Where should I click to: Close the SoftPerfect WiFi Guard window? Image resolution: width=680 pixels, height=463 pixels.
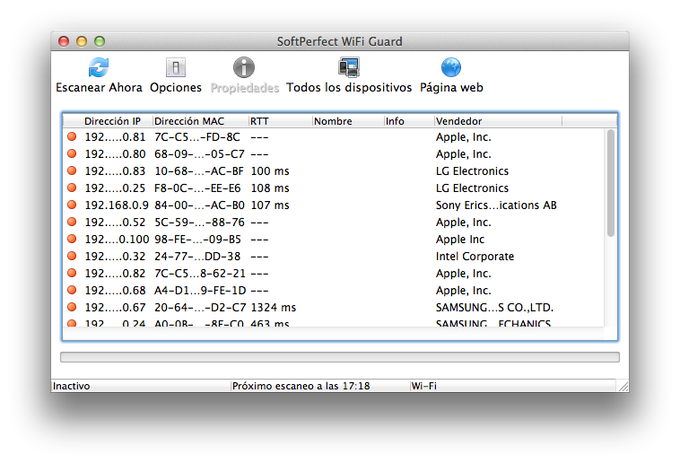(64, 41)
